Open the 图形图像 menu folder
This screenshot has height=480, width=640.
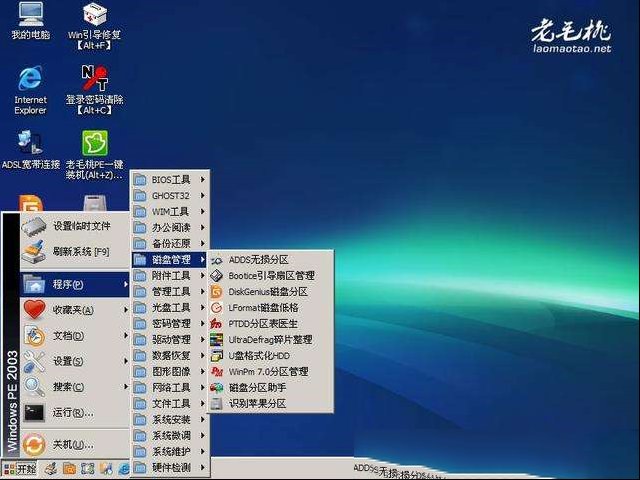170,371
